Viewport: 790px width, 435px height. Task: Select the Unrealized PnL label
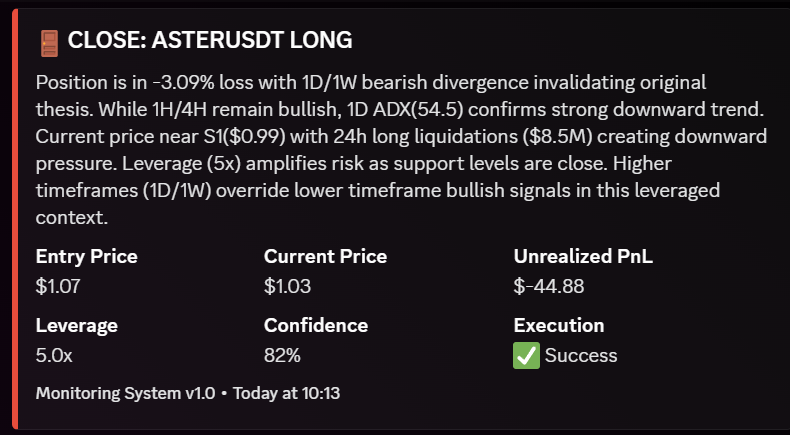point(583,257)
